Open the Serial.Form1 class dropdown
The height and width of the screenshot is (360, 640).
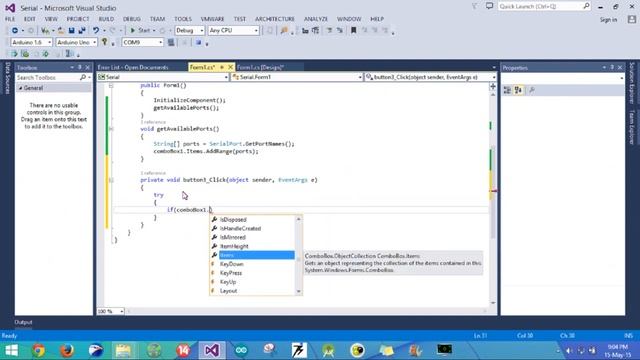(297, 77)
